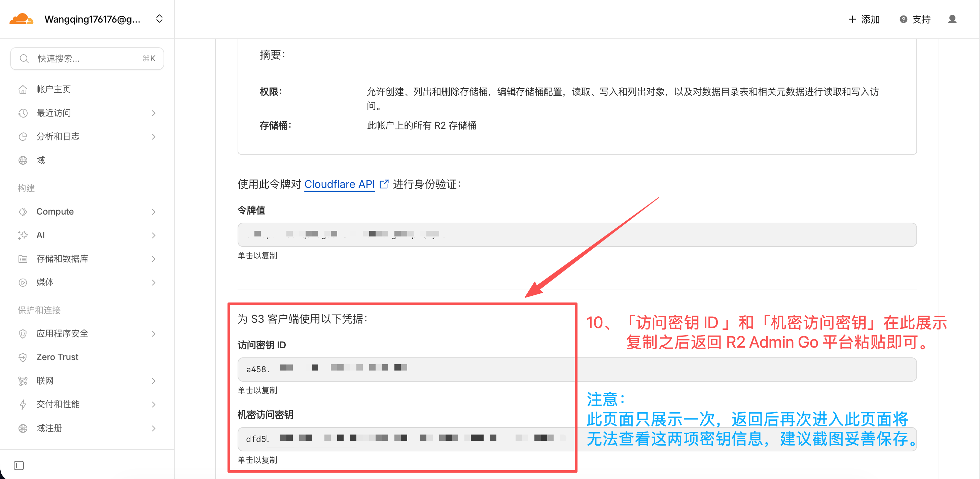Open the user profile icon

pyautogui.click(x=952, y=19)
